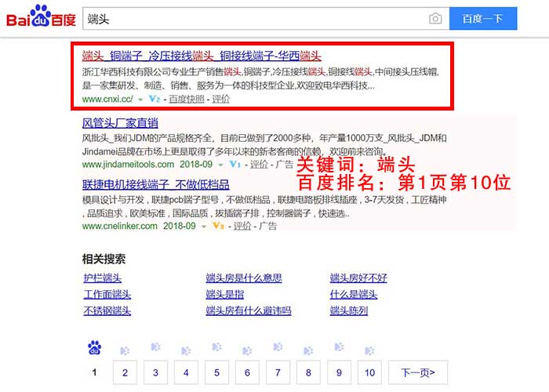Go to results page 3
The image size is (549, 392).
(155, 372)
